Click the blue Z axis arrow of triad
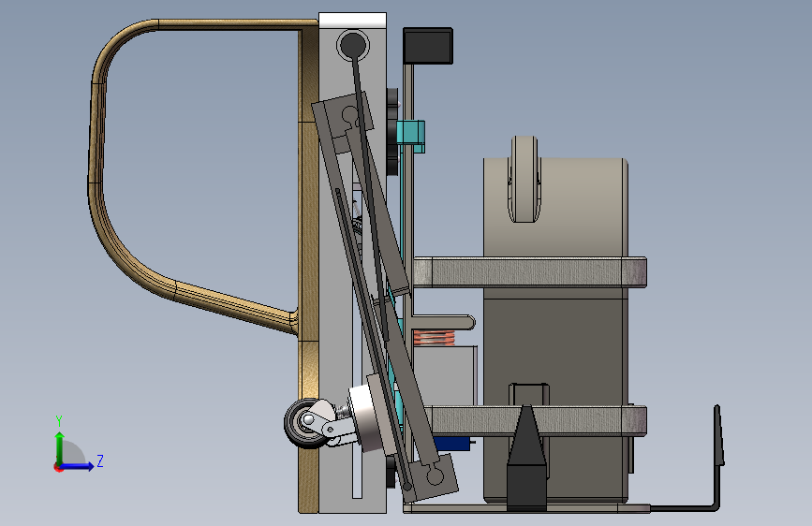The height and width of the screenshot is (526, 812). pyautogui.click(x=78, y=466)
